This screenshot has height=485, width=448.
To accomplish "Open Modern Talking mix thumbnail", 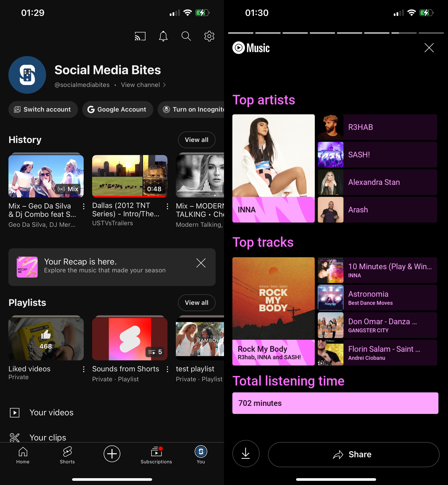I will pos(200,176).
